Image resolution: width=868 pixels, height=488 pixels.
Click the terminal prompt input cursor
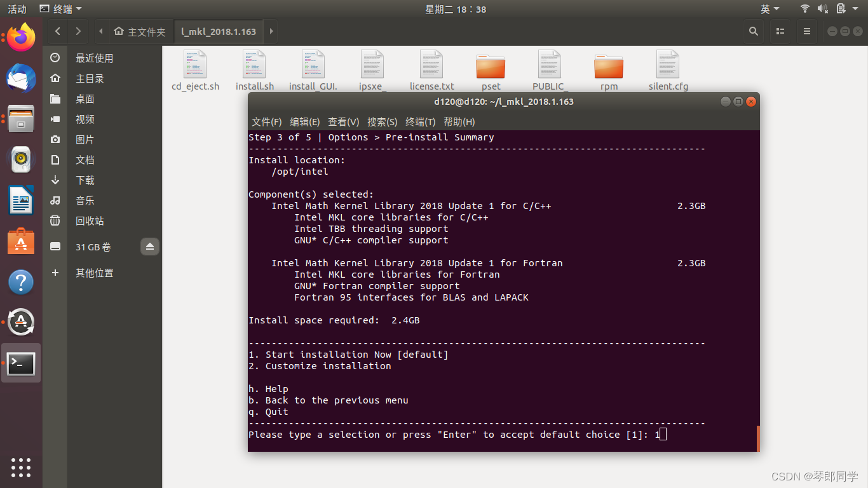663,435
